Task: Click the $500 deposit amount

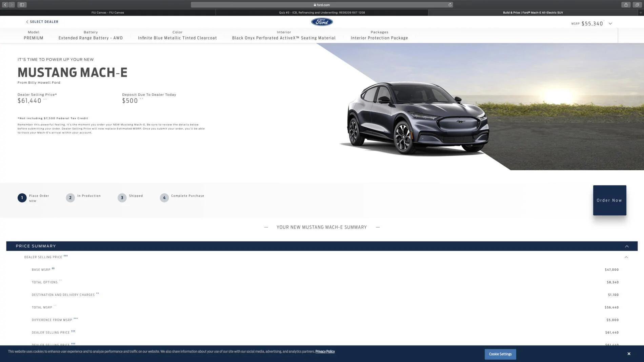Action: tap(130, 101)
